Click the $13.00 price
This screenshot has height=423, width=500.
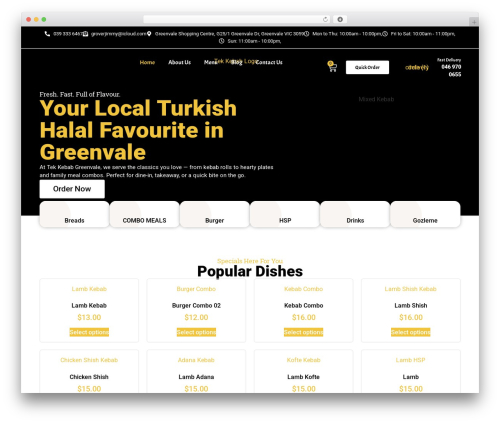click(x=89, y=317)
